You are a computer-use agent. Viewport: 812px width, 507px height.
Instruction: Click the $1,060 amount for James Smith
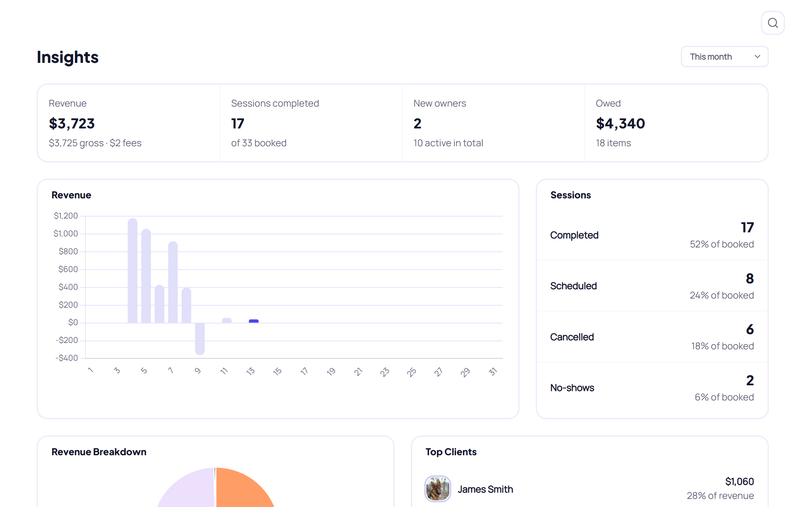click(x=739, y=481)
